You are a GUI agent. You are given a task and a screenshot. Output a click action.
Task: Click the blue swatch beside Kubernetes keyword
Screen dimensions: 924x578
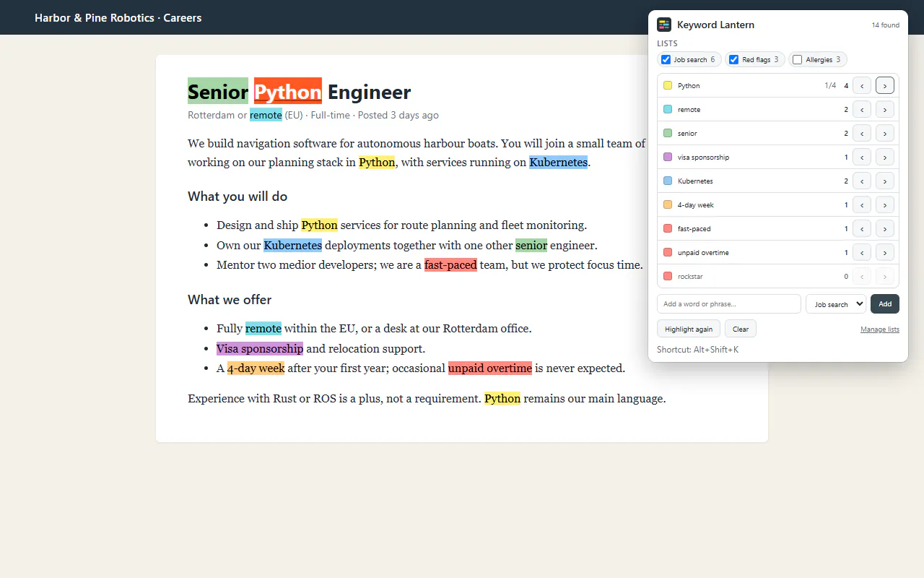668,181
